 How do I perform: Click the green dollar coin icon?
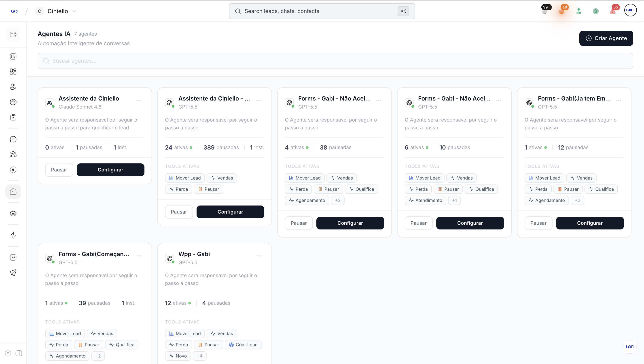[x=596, y=11]
